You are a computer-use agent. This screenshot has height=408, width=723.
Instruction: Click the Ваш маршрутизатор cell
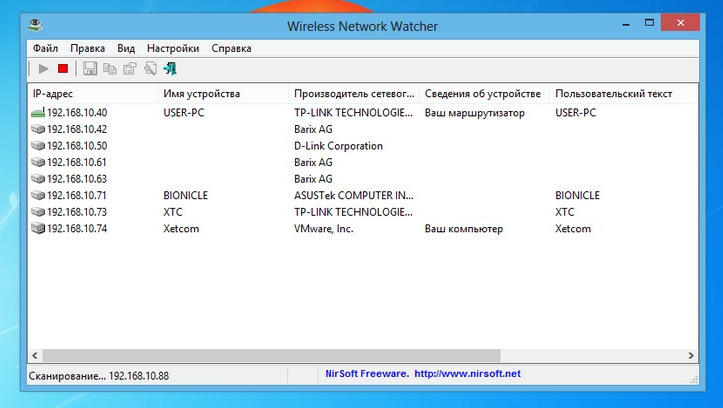[x=474, y=113]
